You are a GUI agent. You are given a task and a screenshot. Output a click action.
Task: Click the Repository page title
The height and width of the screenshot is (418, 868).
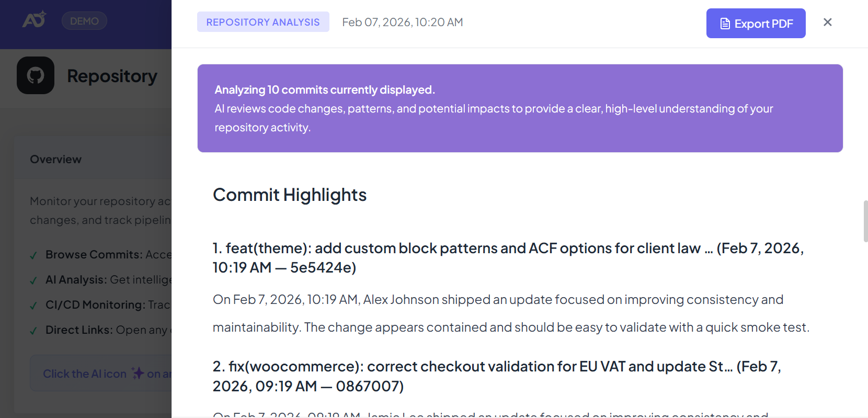(112, 76)
